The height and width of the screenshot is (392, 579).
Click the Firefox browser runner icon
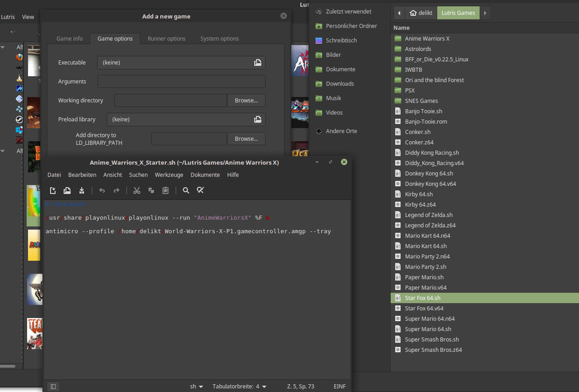19,57
